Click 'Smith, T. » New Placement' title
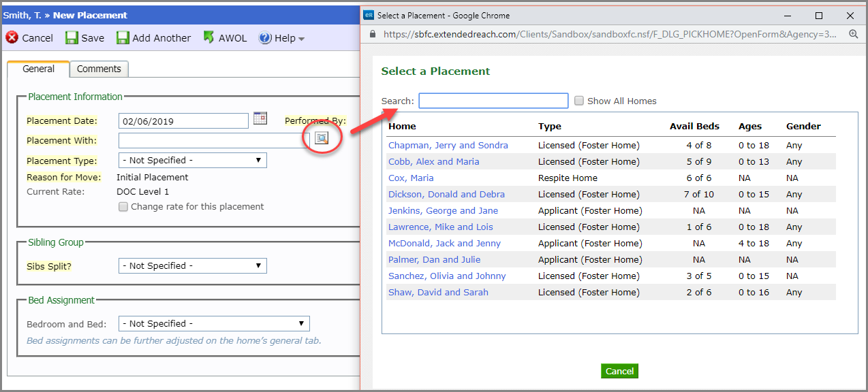Image resolution: width=868 pixels, height=392 pixels. coord(65,14)
